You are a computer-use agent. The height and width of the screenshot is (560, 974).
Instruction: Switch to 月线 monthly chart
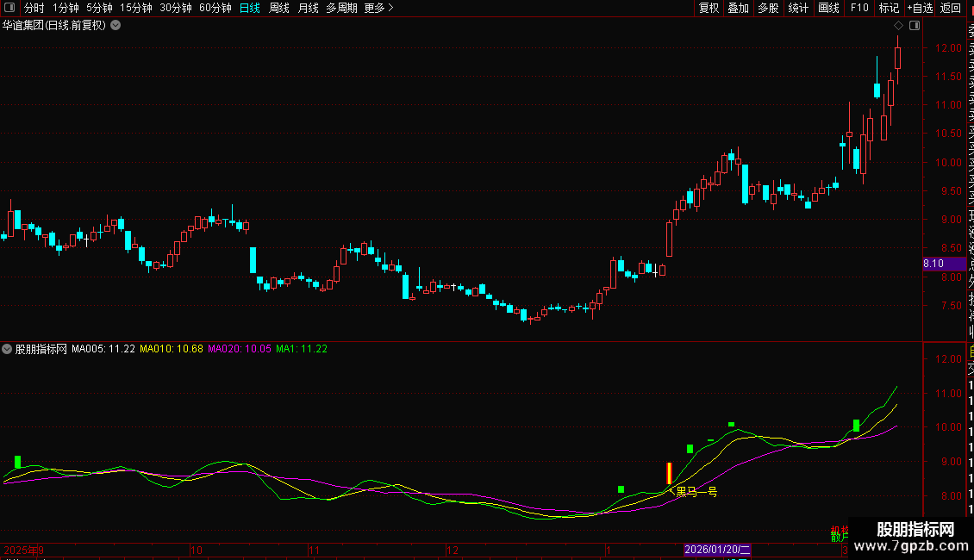308,8
